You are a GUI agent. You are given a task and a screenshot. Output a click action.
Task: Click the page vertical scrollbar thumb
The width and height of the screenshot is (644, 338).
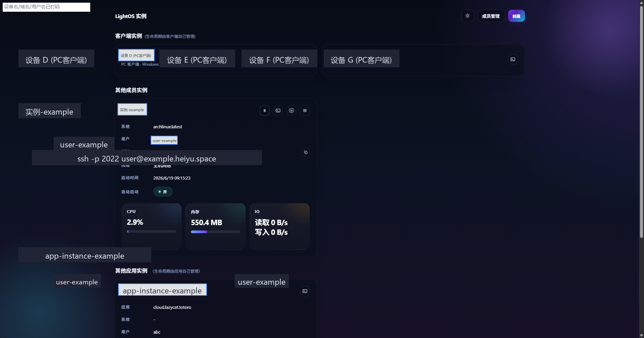[641, 121]
